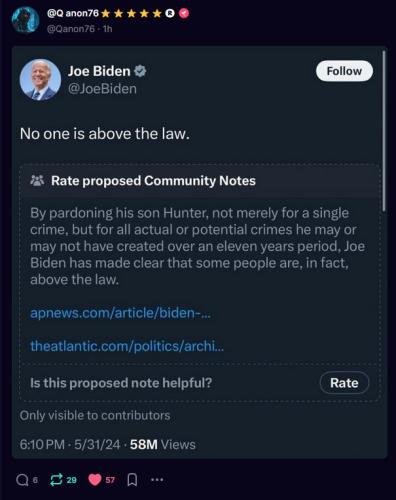Screen dimensions: 396x500
Task: Open the apnews.com article link
Action: [x=120, y=313]
